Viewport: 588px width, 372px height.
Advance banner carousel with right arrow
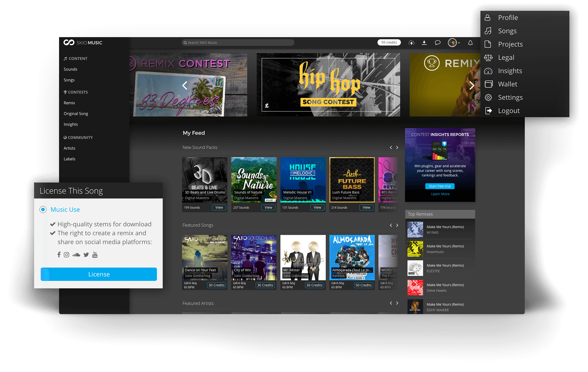point(472,85)
